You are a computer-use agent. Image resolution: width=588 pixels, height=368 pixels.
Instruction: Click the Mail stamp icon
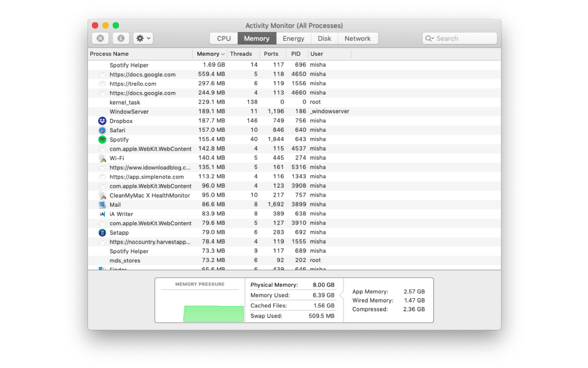(x=102, y=205)
